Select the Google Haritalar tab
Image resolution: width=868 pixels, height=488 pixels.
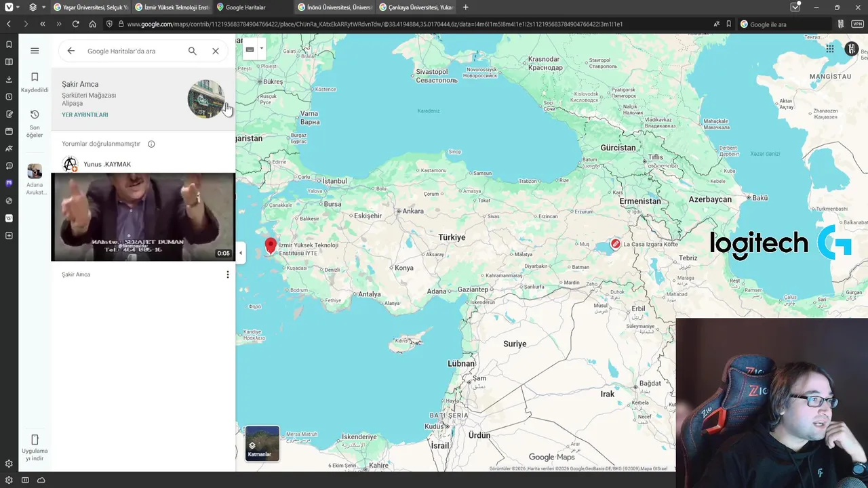[x=252, y=7]
